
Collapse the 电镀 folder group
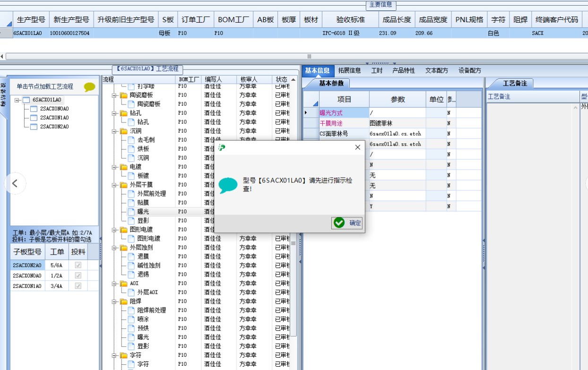point(114,167)
